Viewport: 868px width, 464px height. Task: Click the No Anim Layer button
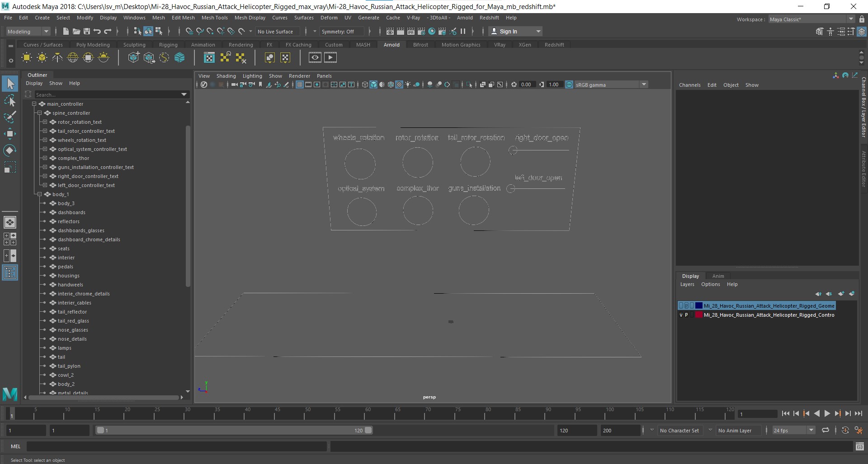tap(738, 431)
